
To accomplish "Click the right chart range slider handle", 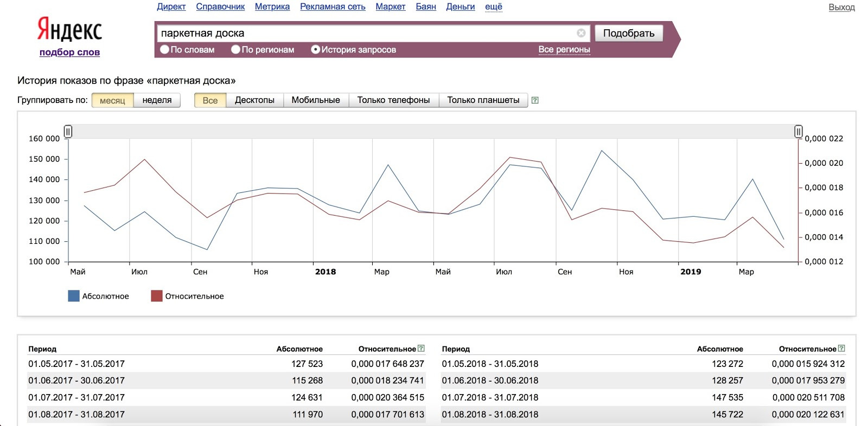I will (798, 131).
